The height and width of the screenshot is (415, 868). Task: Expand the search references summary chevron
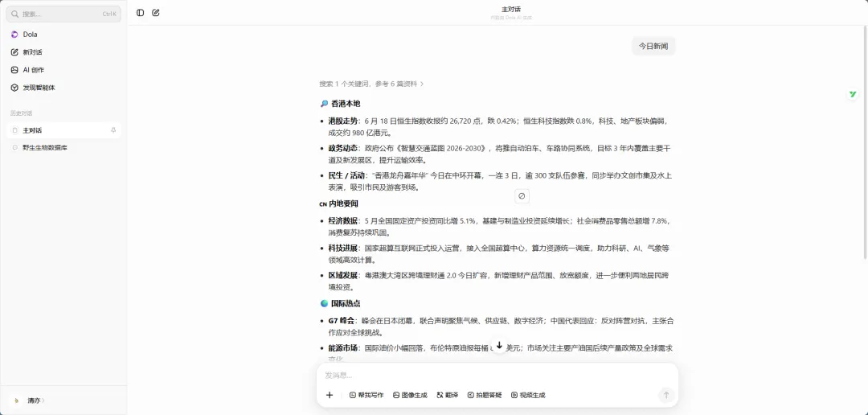click(422, 84)
